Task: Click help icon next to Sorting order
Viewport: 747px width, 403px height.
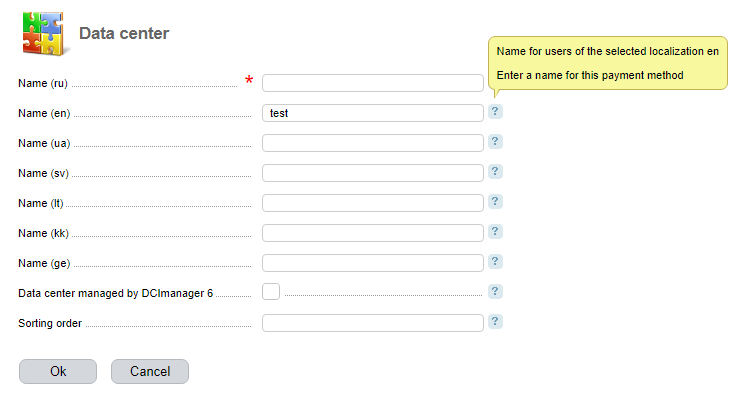Action: coord(495,322)
